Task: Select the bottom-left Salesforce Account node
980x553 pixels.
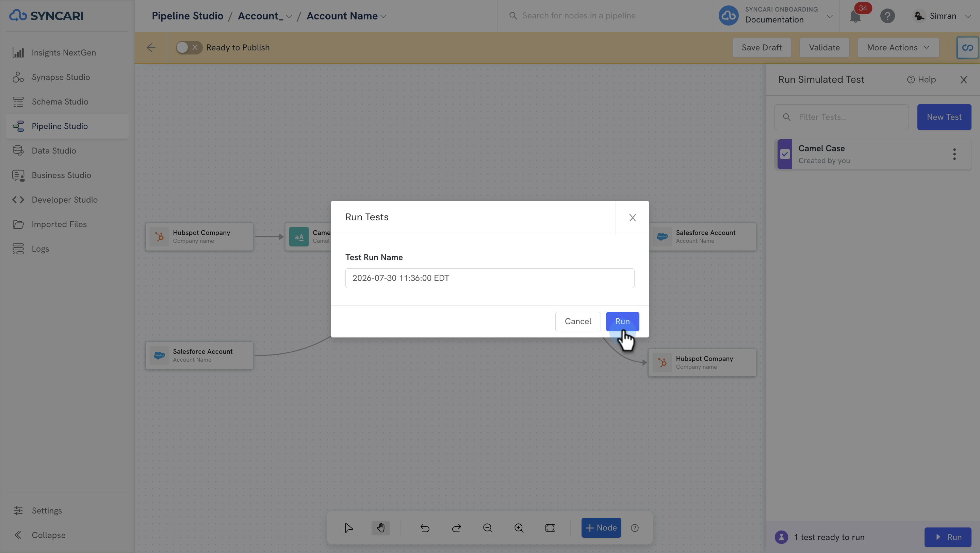Action: (x=199, y=355)
